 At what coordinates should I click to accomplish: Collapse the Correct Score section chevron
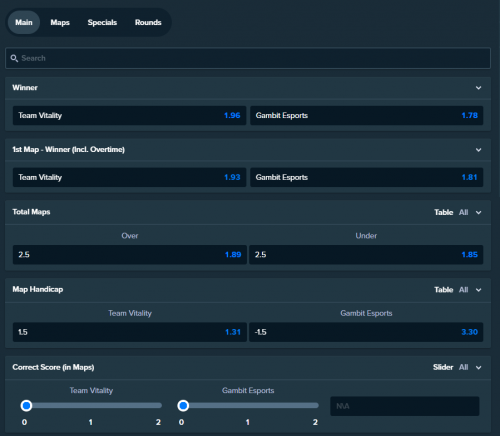[x=478, y=367]
